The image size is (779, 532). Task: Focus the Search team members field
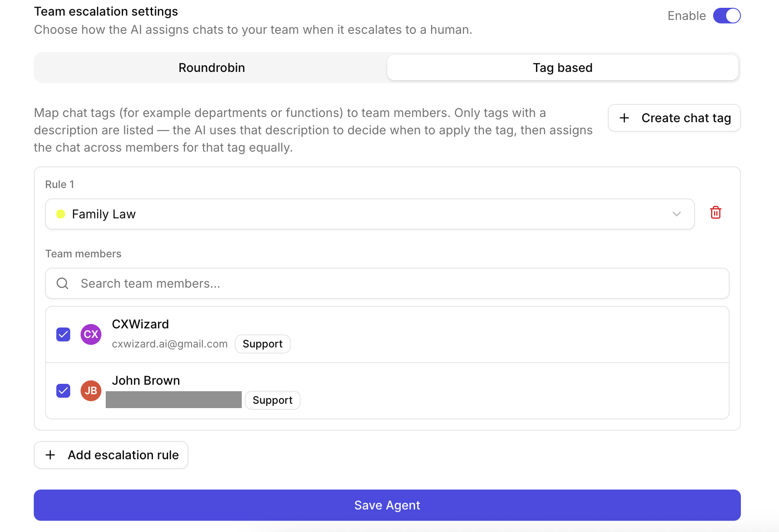tap(387, 283)
